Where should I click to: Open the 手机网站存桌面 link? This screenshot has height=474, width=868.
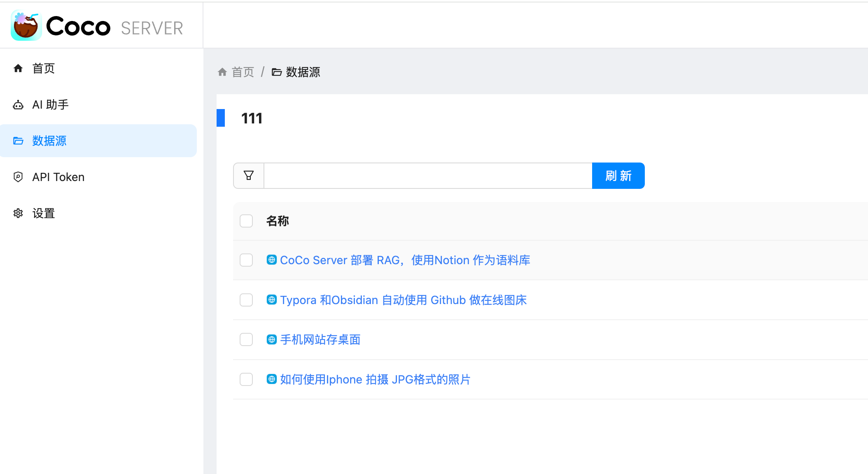pos(320,339)
